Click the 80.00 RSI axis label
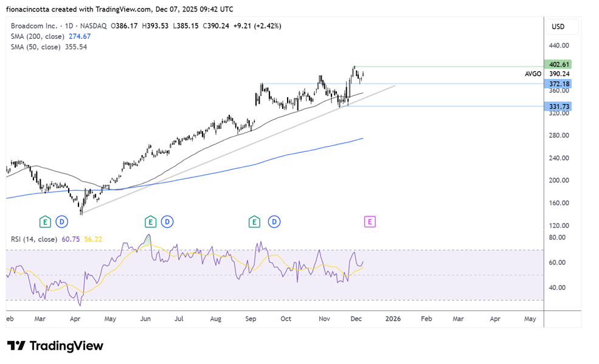Screen dimensions: 599x364 [x=557, y=238]
